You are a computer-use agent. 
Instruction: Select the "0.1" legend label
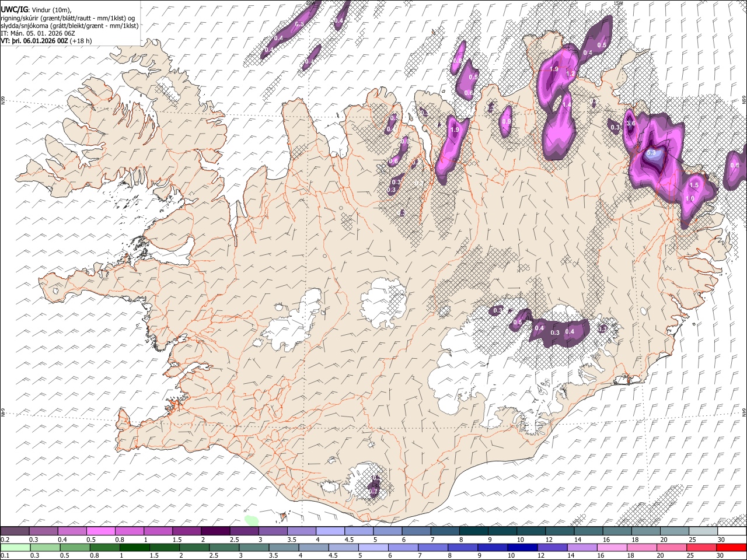pos(5,555)
